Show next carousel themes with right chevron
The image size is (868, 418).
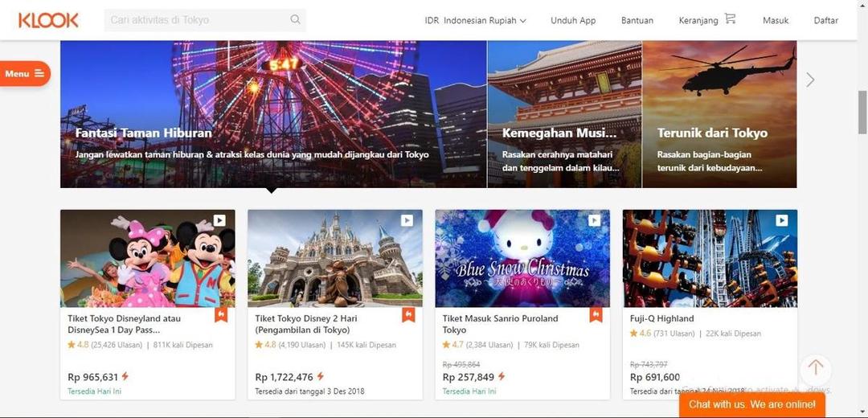(810, 80)
